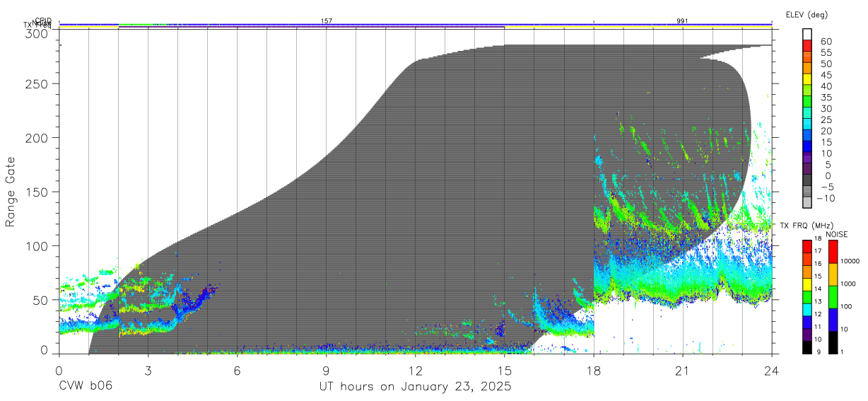Image resolution: width=868 pixels, height=401 pixels.
Task: Click the 'NOISE' legend title
Action: pos(836,234)
